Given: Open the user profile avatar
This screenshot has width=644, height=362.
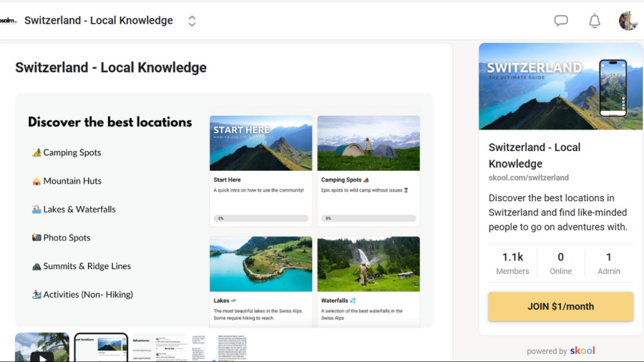Looking at the screenshot, I should tap(628, 21).
